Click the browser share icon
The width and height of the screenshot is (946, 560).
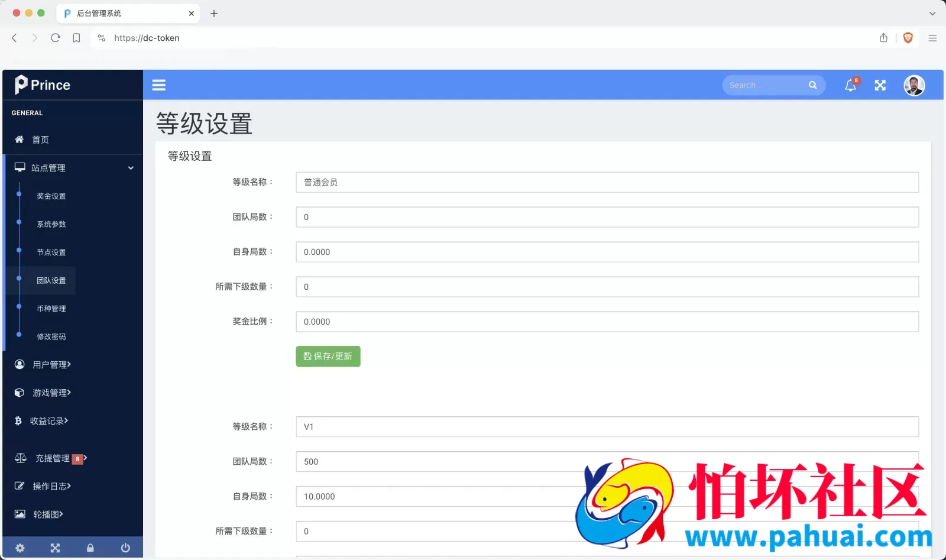click(883, 38)
